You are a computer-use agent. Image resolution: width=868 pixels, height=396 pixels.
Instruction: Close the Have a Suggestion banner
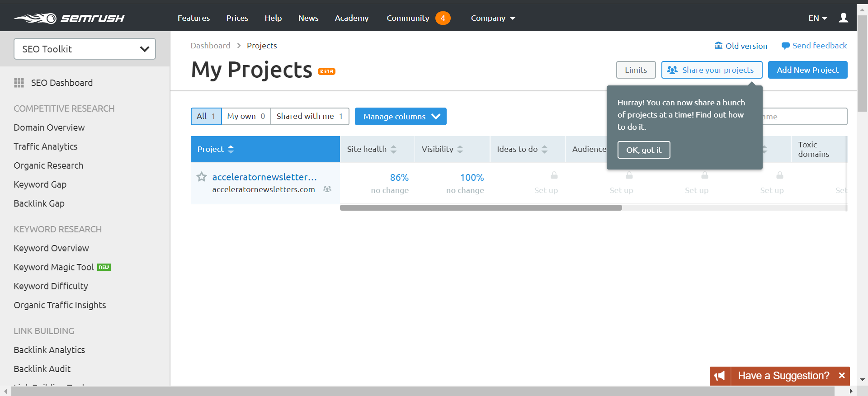(x=842, y=376)
